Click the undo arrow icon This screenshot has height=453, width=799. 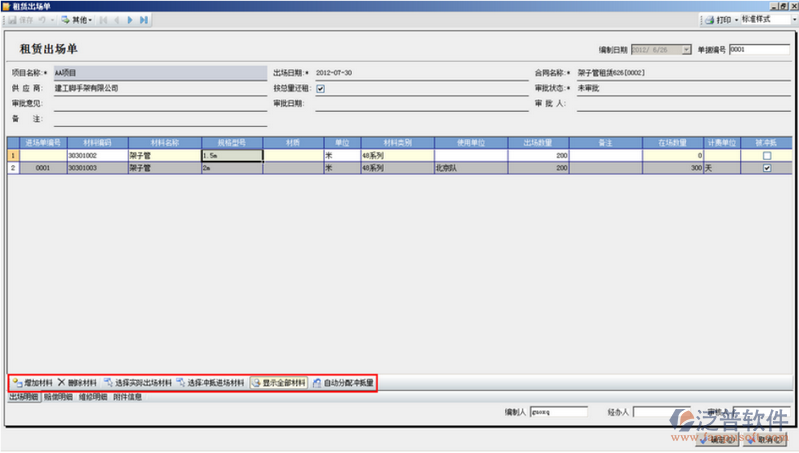click(x=42, y=20)
